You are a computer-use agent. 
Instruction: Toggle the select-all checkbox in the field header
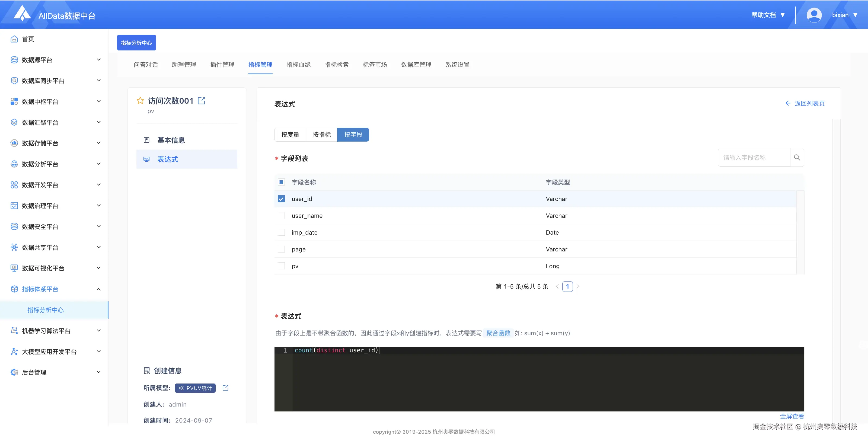click(x=281, y=182)
